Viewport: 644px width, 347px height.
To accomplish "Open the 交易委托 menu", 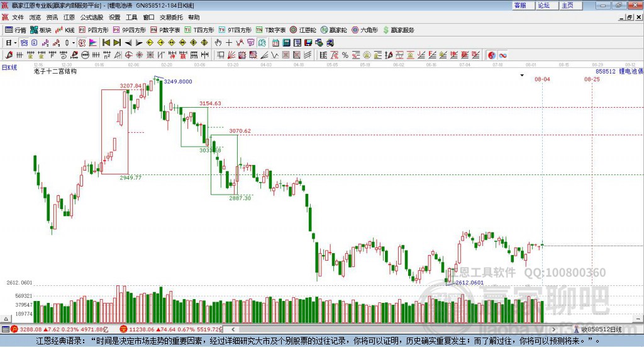I will click(171, 17).
